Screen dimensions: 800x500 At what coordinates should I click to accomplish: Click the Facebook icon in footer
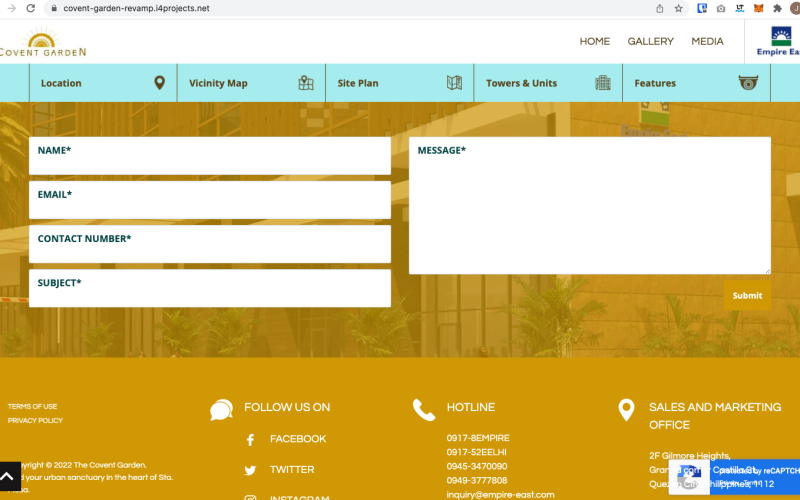tap(250, 440)
